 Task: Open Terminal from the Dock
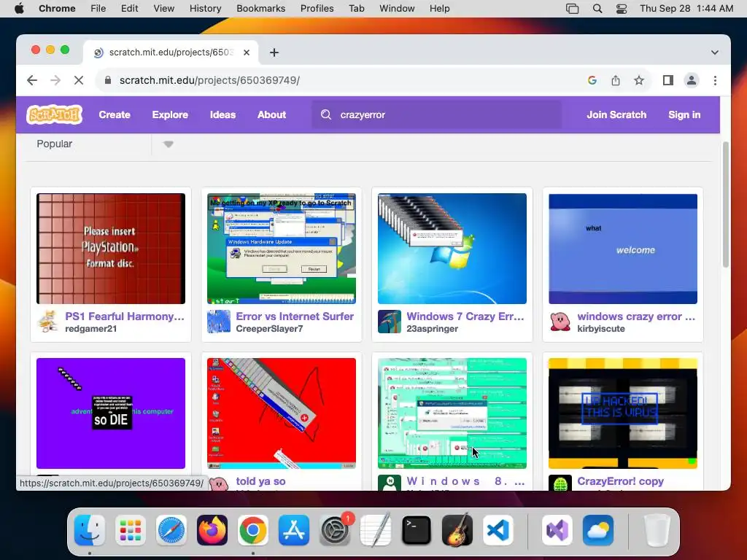click(416, 530)
